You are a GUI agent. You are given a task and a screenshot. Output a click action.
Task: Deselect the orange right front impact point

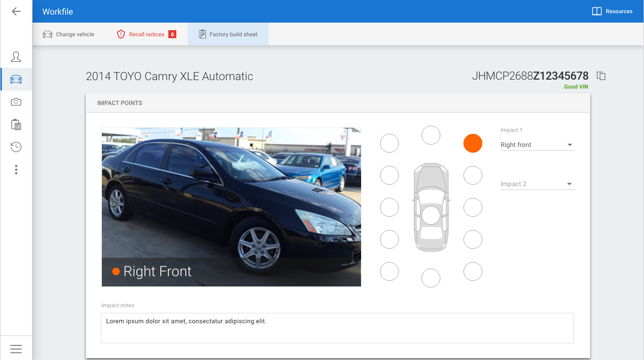[x=472, y=143]
